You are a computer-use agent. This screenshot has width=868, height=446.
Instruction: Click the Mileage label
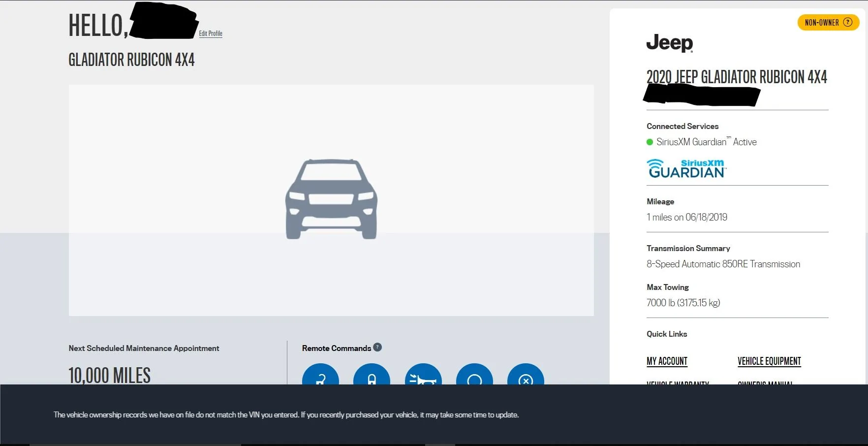[660, 201]
